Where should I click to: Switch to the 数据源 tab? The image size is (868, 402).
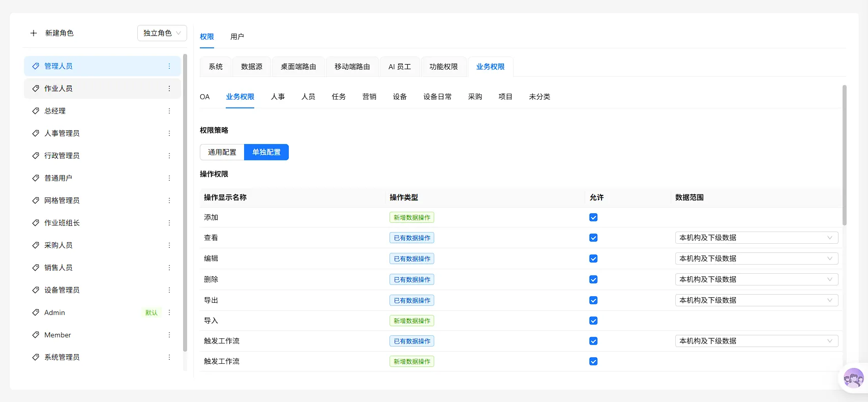tap(252, 67)
